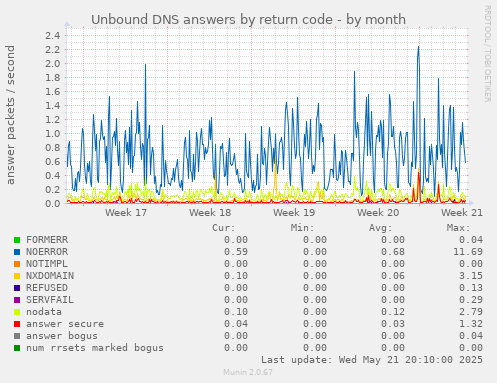Click REFUSED max value 0.13

pyautogui.click(x=471, y=288)
